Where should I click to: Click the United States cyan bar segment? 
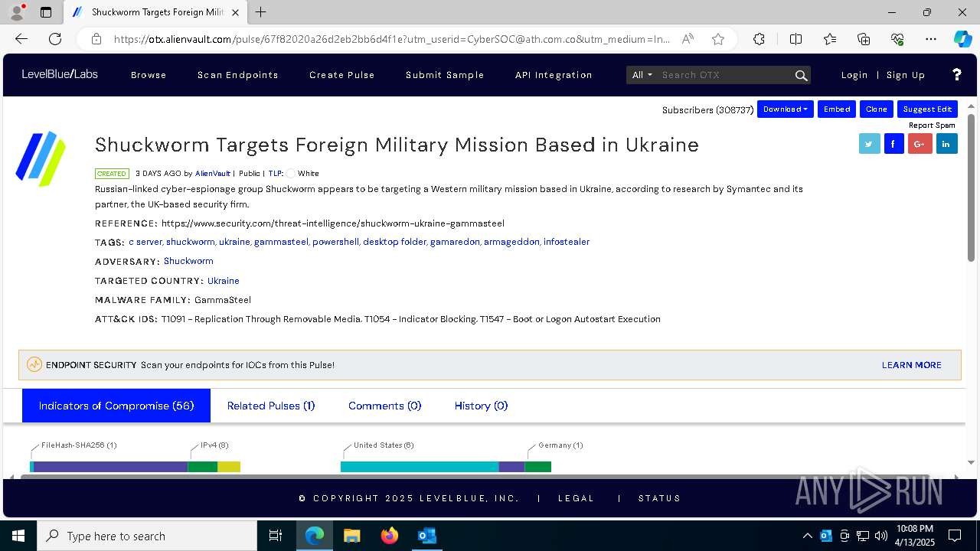(x=420, y=467)
